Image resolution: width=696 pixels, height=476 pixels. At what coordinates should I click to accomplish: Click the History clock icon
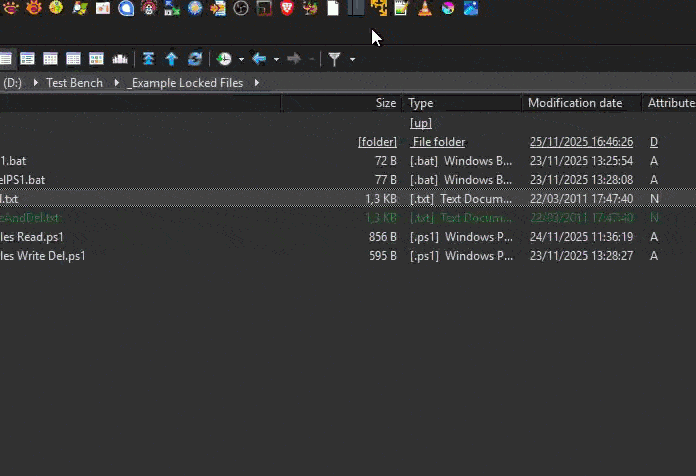point(224,59)
